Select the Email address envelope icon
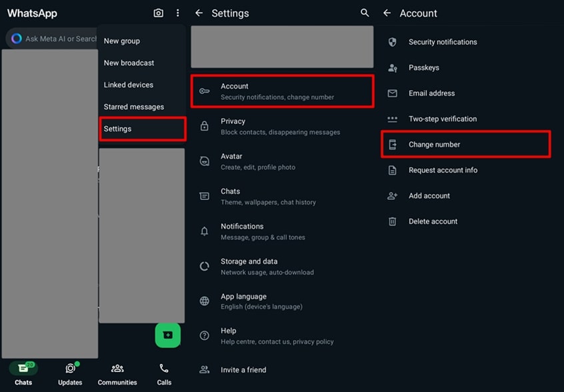564x392 pixels. pos(393,93)
